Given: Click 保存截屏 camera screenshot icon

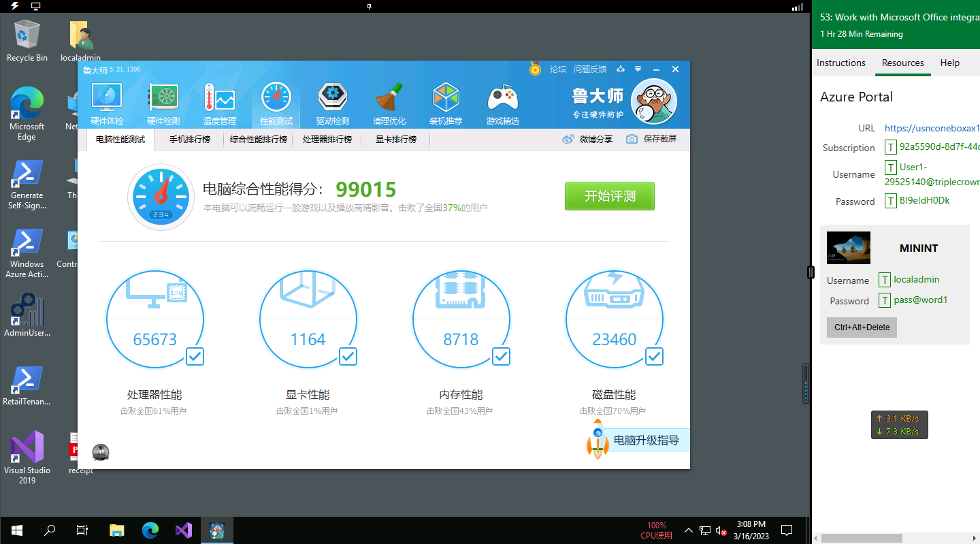Looking at the screenshot, I should pyautogui.click(x=632, y=139).
